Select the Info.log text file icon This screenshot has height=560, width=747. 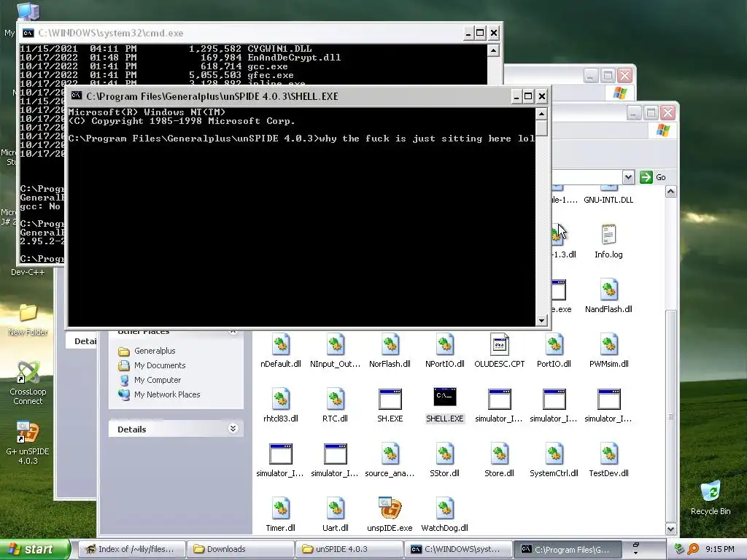[609, 235]
